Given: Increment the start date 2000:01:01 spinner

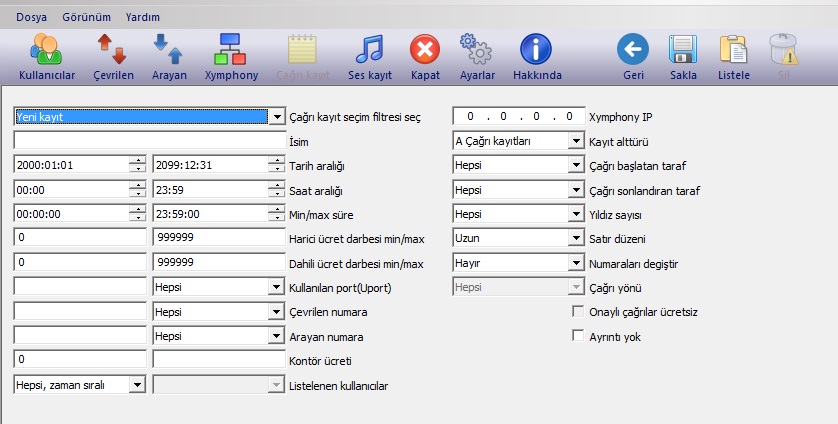Looking at the screenshot, I should (x=137, y=161).
